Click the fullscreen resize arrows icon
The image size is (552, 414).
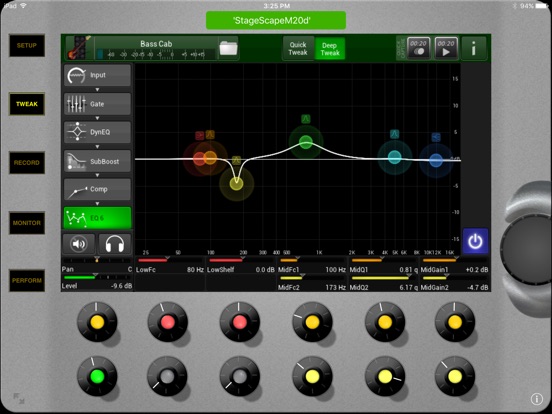(19, 398)
